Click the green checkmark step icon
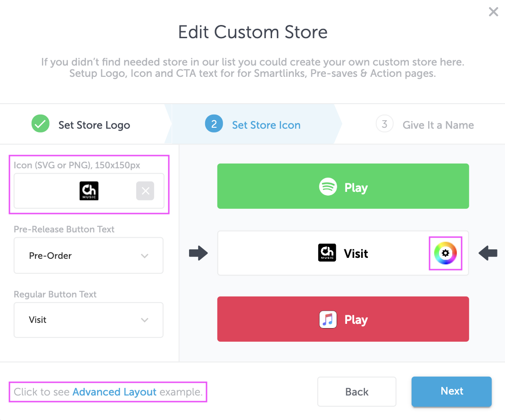 (x=41, y=124)
